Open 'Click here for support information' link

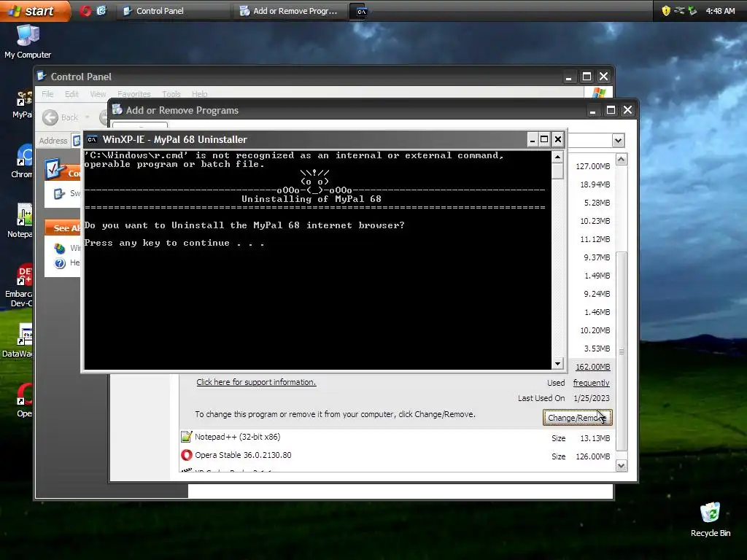point(256,382)
